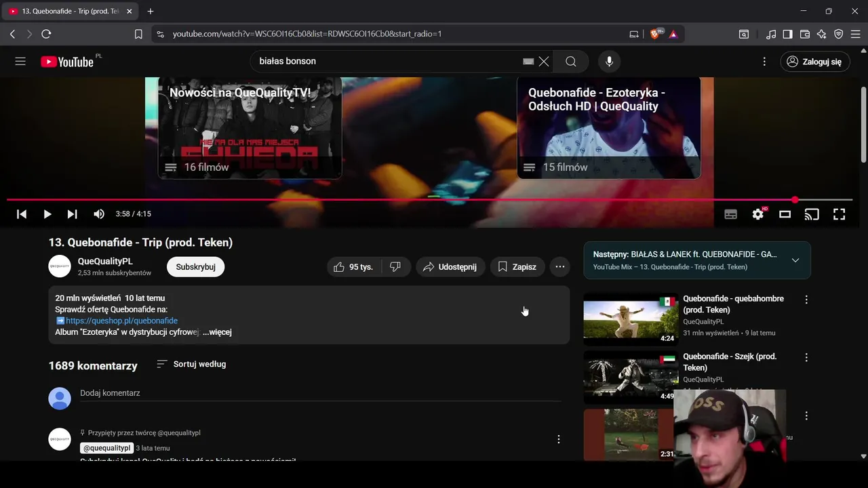Bookmark this page from the toolbar
The width and height of the screenshot is (868, 488).
click(138, 34)
